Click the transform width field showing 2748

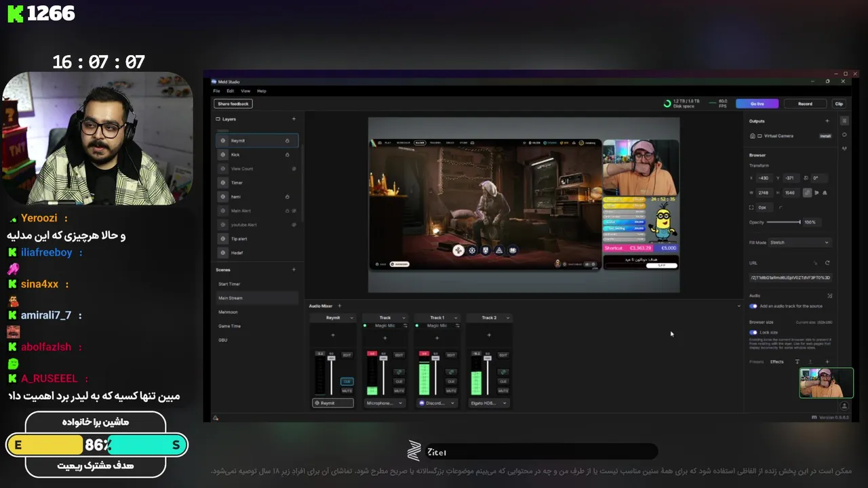(x=766, y=192)
